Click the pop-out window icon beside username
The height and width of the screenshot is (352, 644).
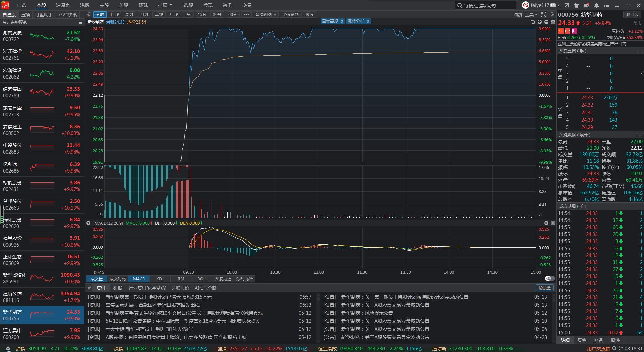[567, 5]
